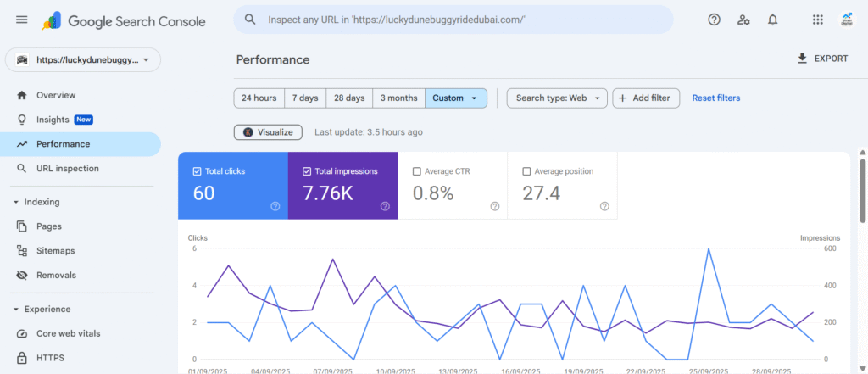868x374 pixels.
Task: Open the users and permissions settings icon
Action: tap(743, 20)
